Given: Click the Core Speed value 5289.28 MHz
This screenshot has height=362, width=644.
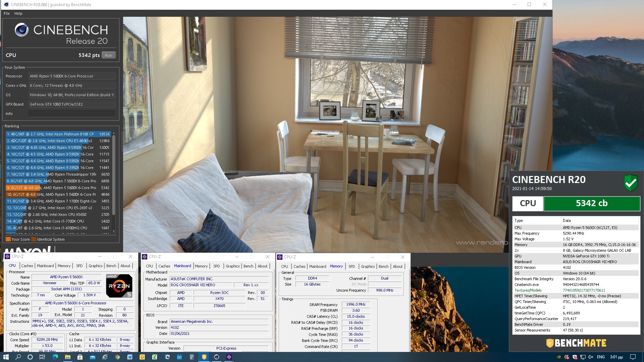Looking at the screenshot, I should coord(47,340).
